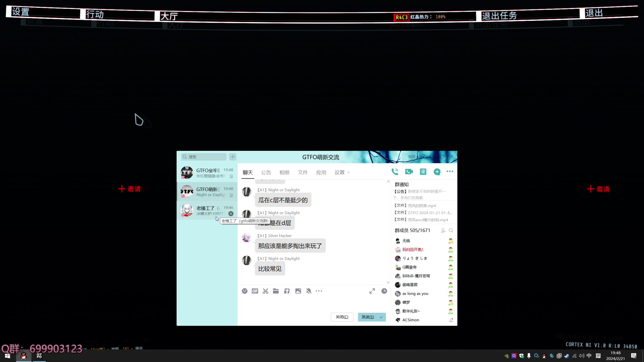The height and width of the screenshot is (362, 644).
Task: Click the left red 邀请 invite slot
Action: point(129,189)
